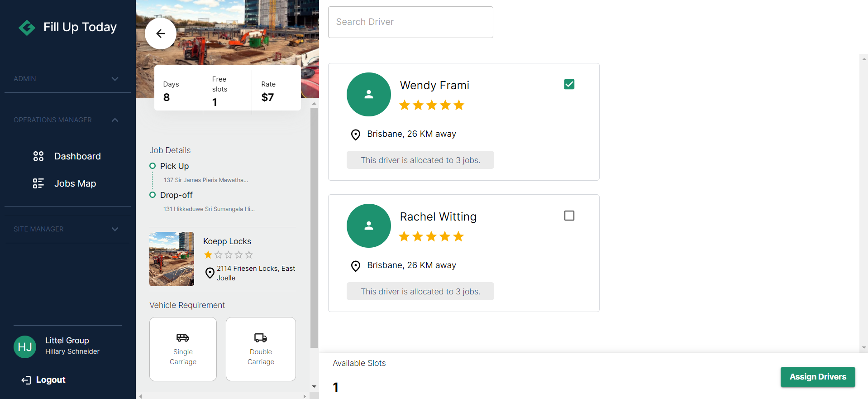This screenshot has height=399, width=868.
Task: Click Rachel Witting's allocated jobs notice
Action: 420,291
